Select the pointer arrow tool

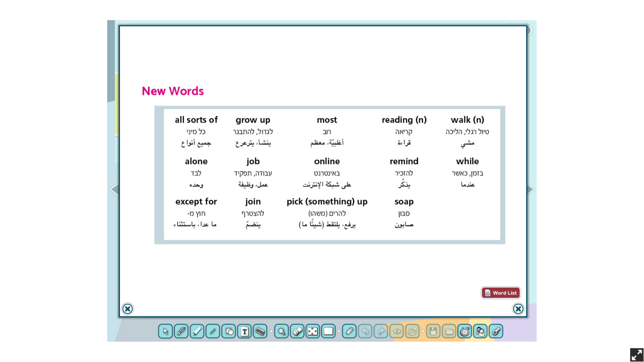click(x=165, y=331)
